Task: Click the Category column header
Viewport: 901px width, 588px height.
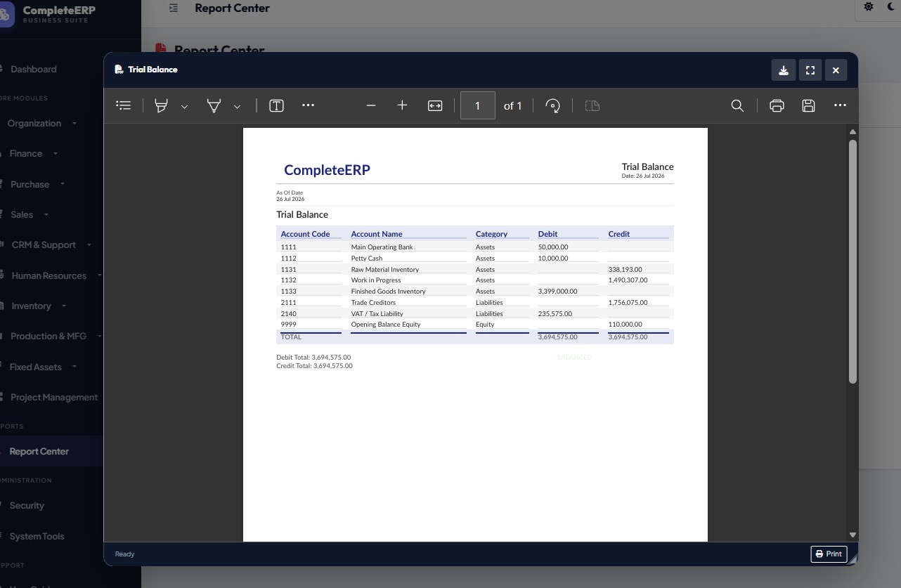Action: coord(491,234)
